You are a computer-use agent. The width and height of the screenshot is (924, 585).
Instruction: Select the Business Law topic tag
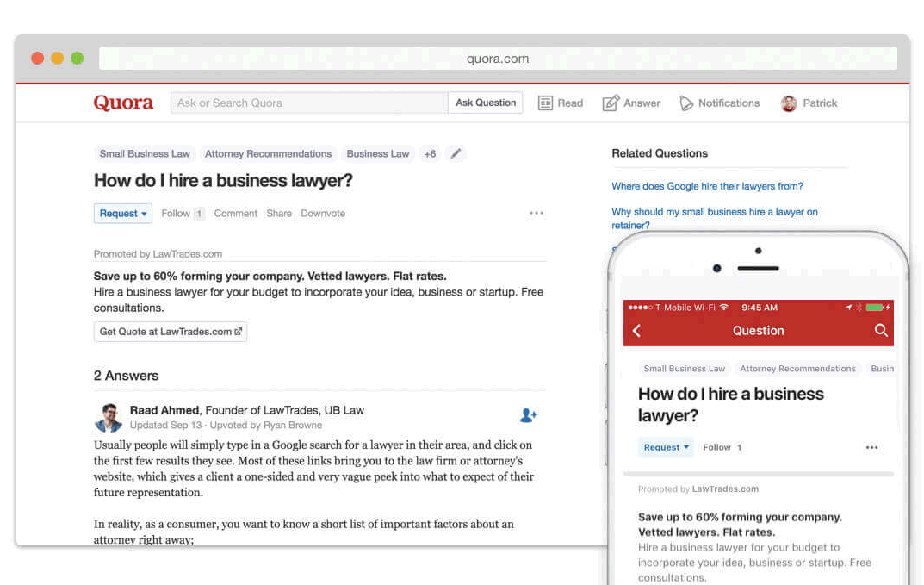click(378, 154)
